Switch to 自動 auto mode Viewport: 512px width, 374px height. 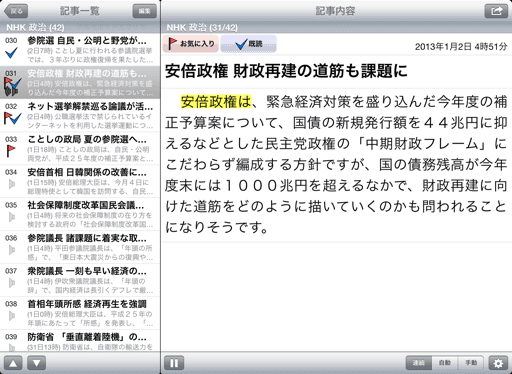[x=445, y=363]
